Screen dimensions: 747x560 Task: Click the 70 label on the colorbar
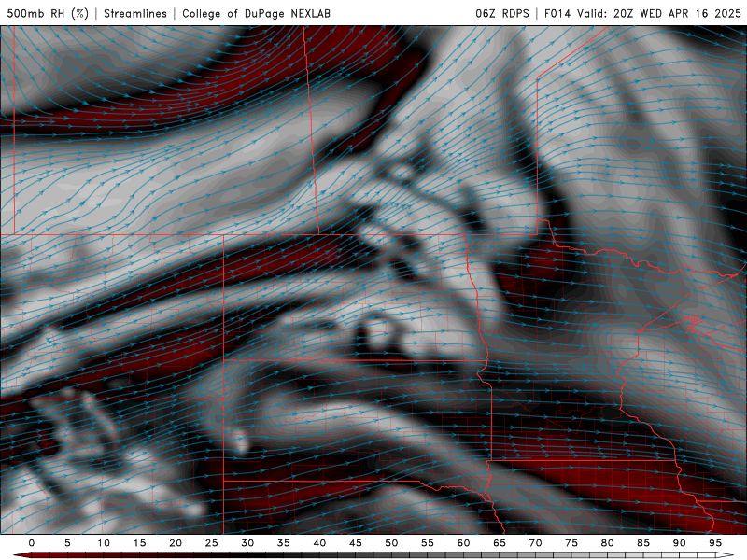(535, 543)
